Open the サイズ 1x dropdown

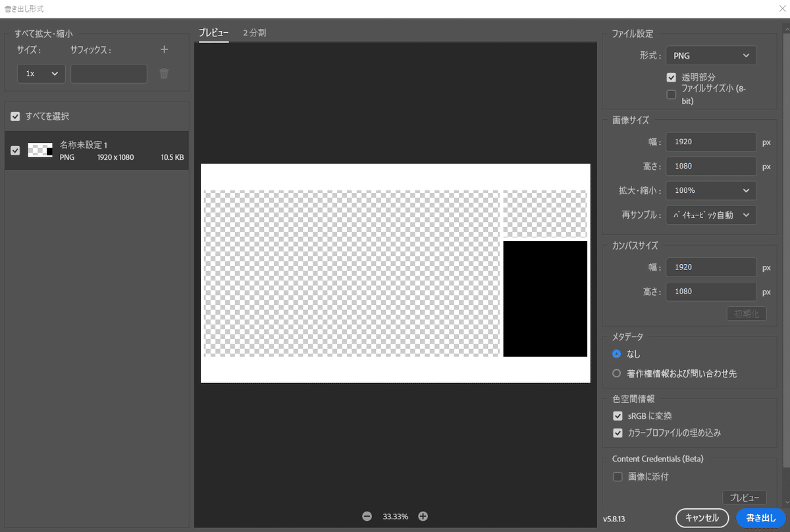point(41,73)
